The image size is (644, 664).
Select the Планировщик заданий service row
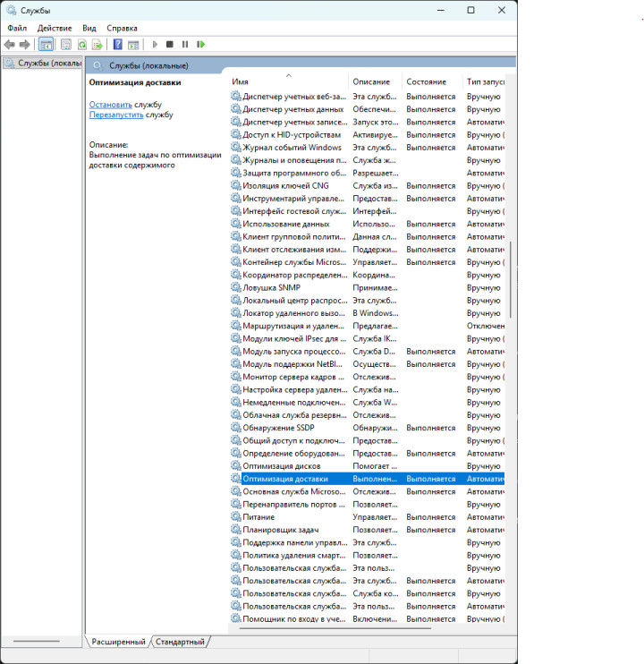(x=281, y=530)
